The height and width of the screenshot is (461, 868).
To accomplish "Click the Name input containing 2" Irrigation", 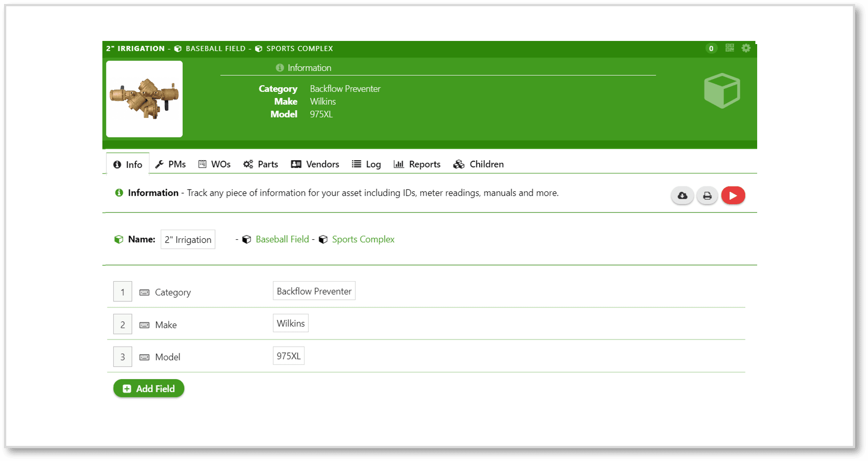I will point(188,239).
